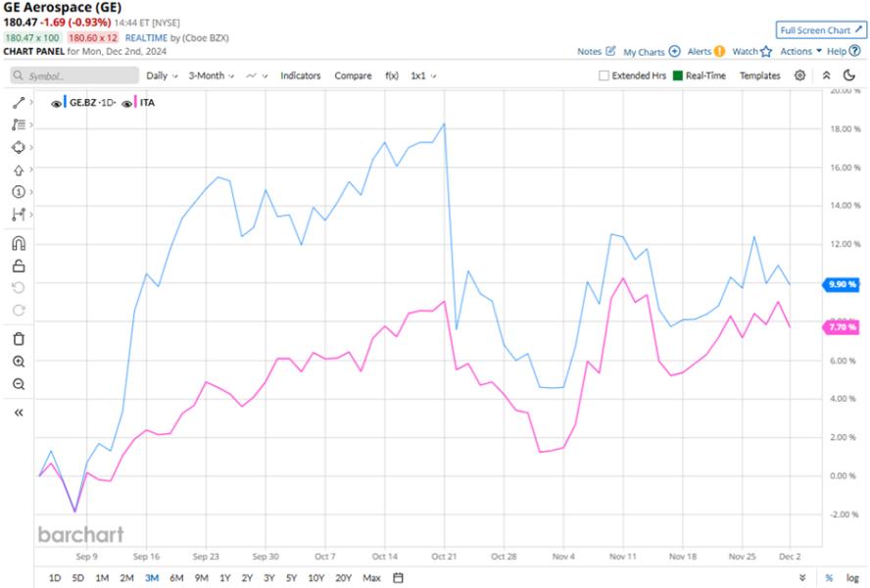
Task: Select the 5D time range
Action: (78, 578)
